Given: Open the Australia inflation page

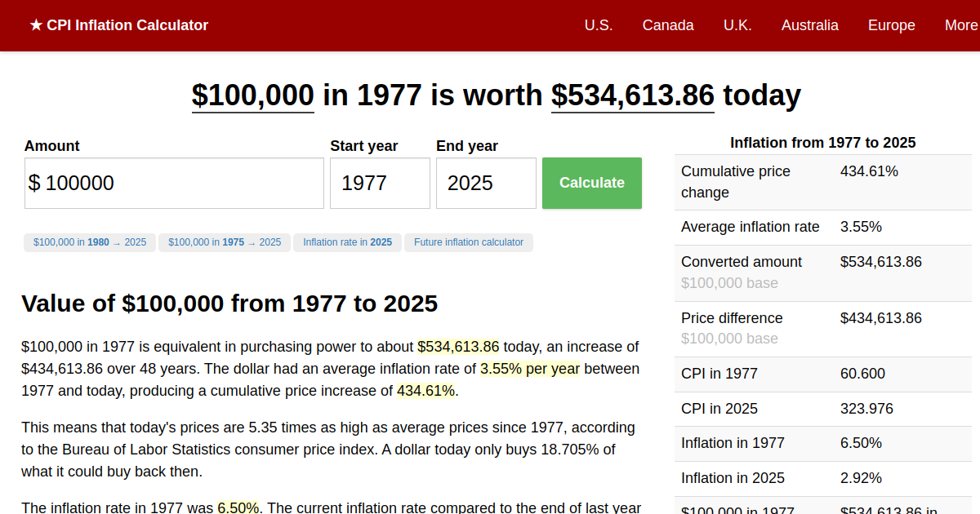Looking at the screenshot, I should tap(809, 25).
